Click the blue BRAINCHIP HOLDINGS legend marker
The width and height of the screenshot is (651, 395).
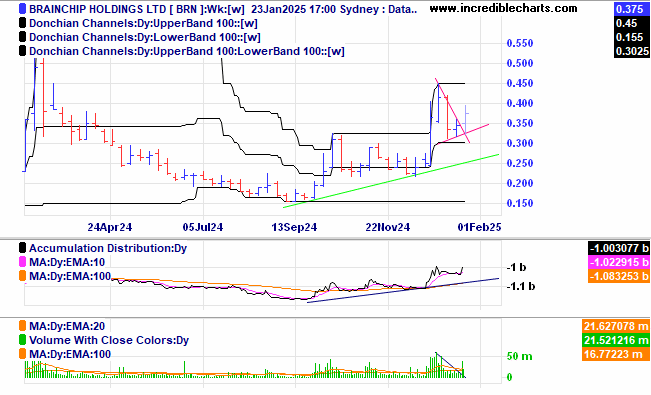pos(22,9)
